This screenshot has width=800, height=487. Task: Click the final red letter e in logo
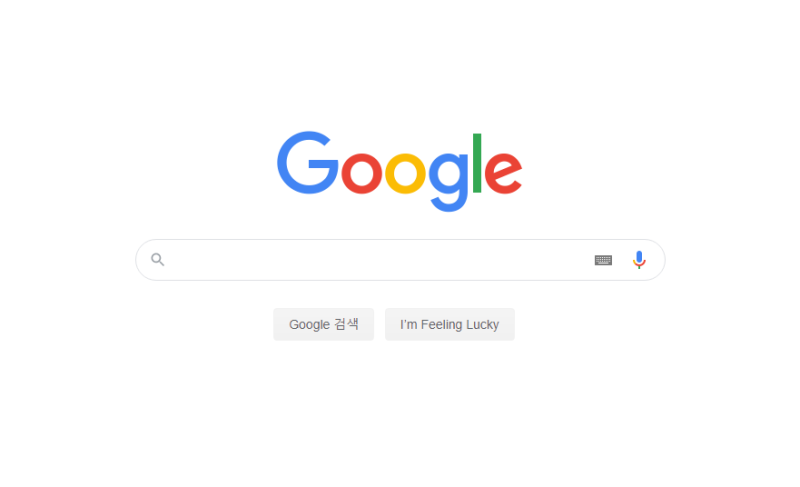tap(503, 173)
